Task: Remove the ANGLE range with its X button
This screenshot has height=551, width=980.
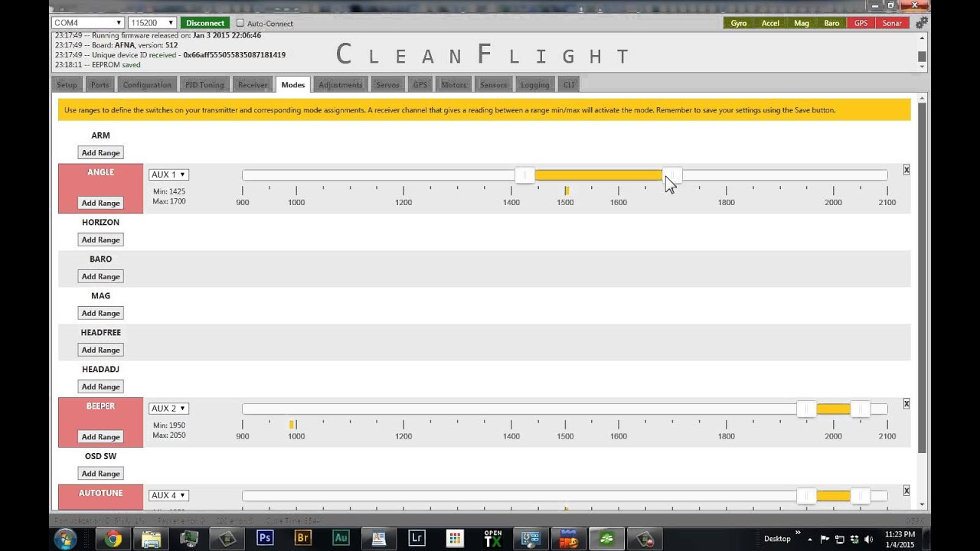Action: [x=906, y=170]
